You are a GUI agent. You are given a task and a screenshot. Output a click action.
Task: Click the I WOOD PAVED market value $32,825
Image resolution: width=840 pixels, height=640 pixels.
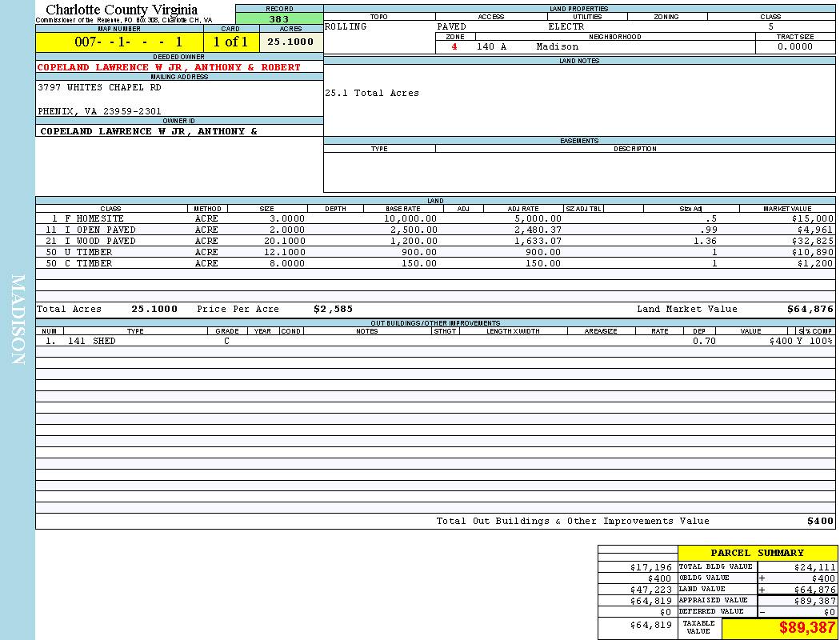(811, 241)
